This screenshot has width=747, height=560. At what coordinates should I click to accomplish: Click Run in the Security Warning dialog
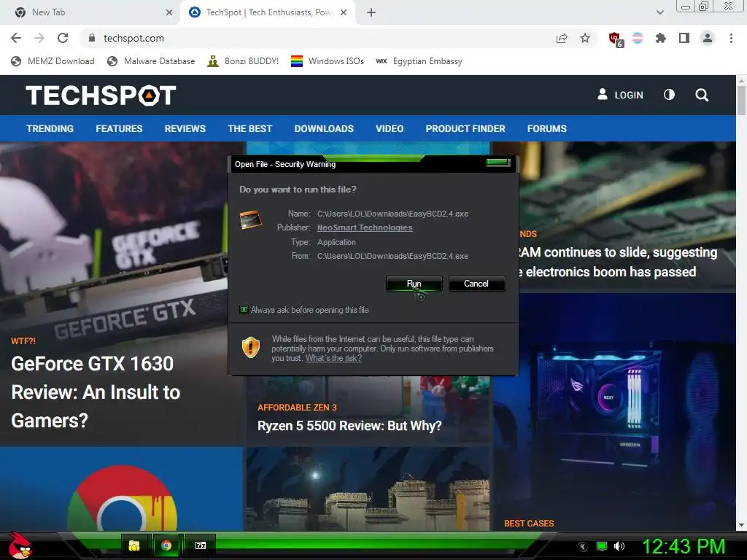(x=414, y=284)
